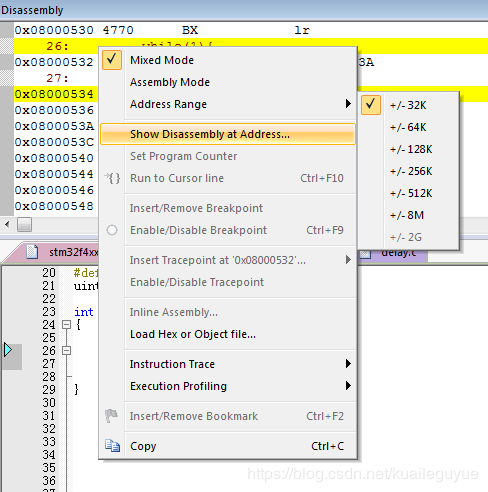Click the delay.c tab file icon
This screenshot has width=488, height=492.
tap(365, 254)
